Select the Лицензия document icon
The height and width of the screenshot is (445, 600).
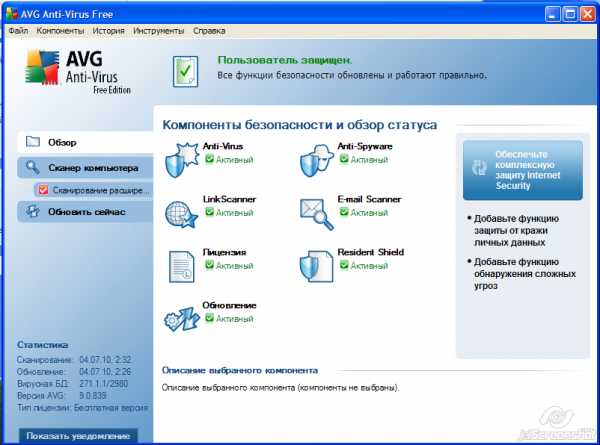pyautogui.click(x=181, y=266)
